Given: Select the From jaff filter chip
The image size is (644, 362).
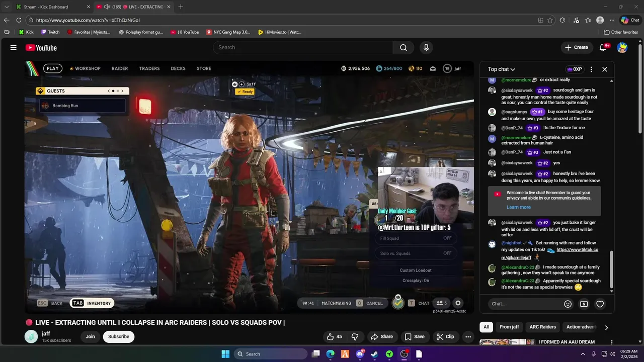Looking at the screenshot, I should pos(509,327).
